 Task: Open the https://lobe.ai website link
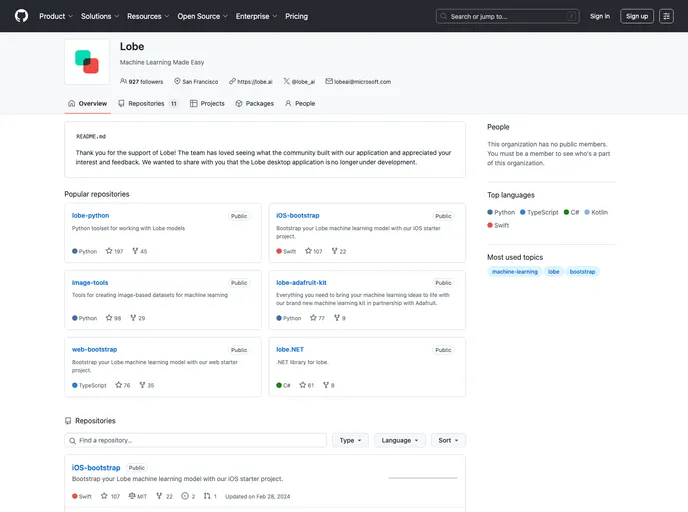pos(254,82)
